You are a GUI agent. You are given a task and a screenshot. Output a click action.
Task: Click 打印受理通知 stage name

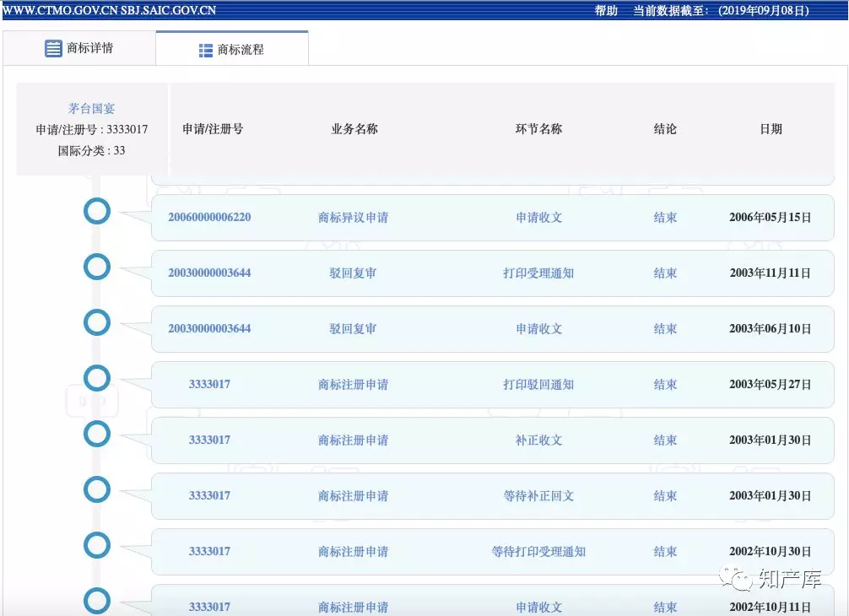coord(538,273)
